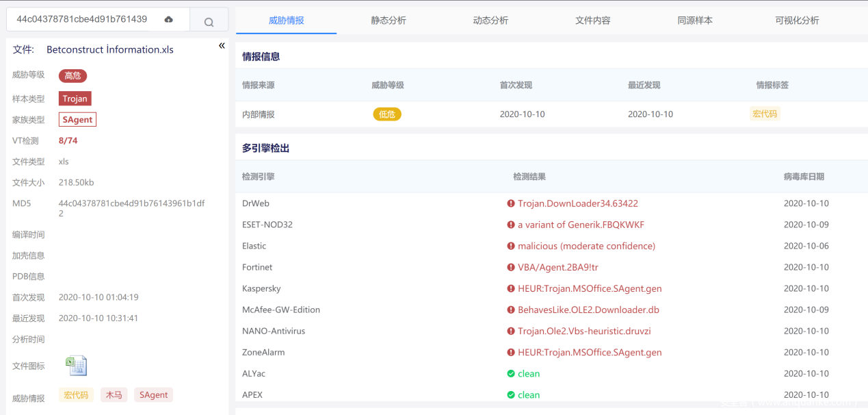Collapse the left file info panel

coord(222,46)
